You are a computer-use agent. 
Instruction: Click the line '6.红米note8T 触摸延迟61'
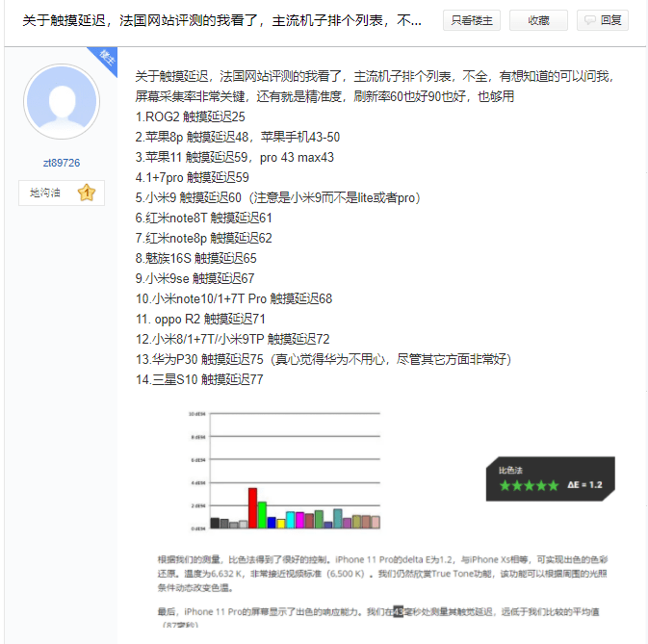click(203, 219)
